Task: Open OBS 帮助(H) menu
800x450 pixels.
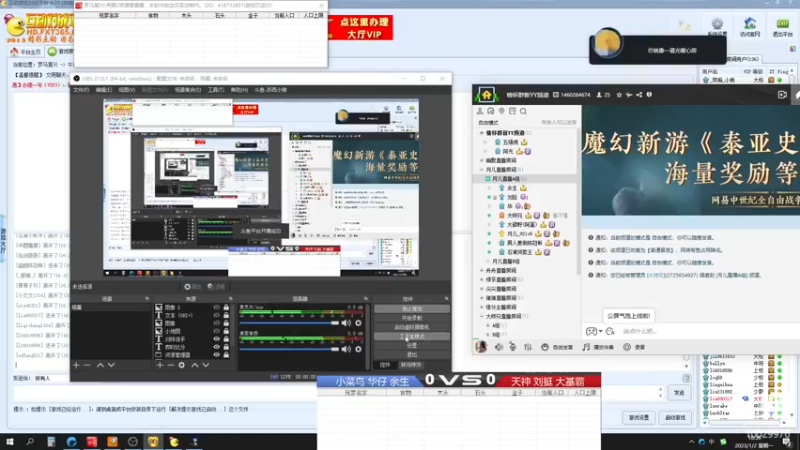Action: [239, 90]
